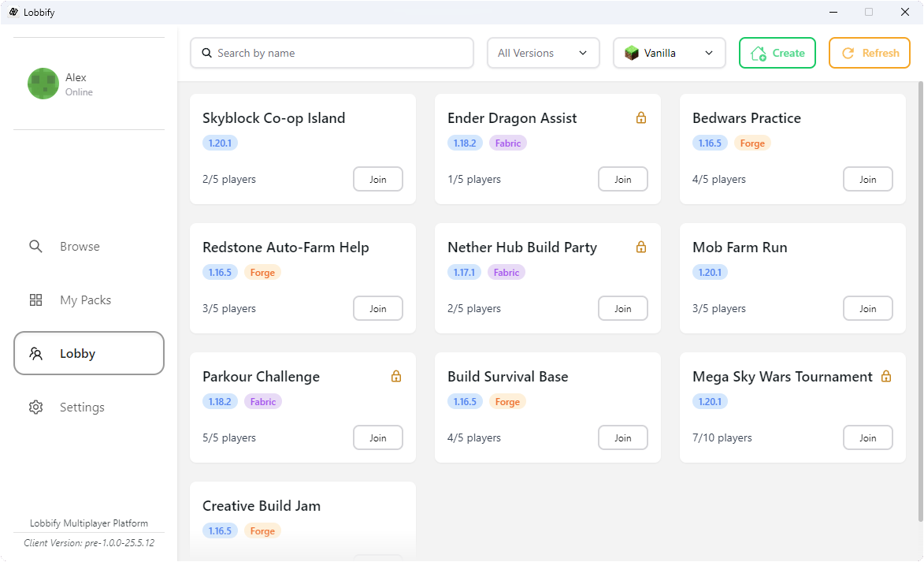Screen dimensions: 924x562
Task: Click the Lobbify Multiplayer Platform footer text
Action: click(x=89, y=523)
